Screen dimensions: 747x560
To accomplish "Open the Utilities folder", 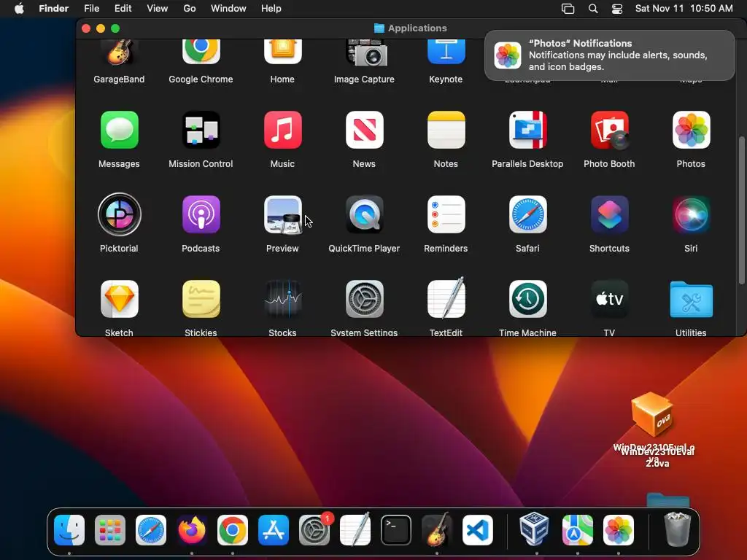I will 691,299.
